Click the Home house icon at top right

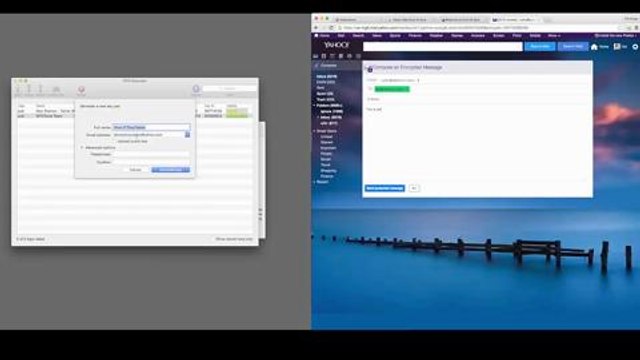(x=594, y=47)
